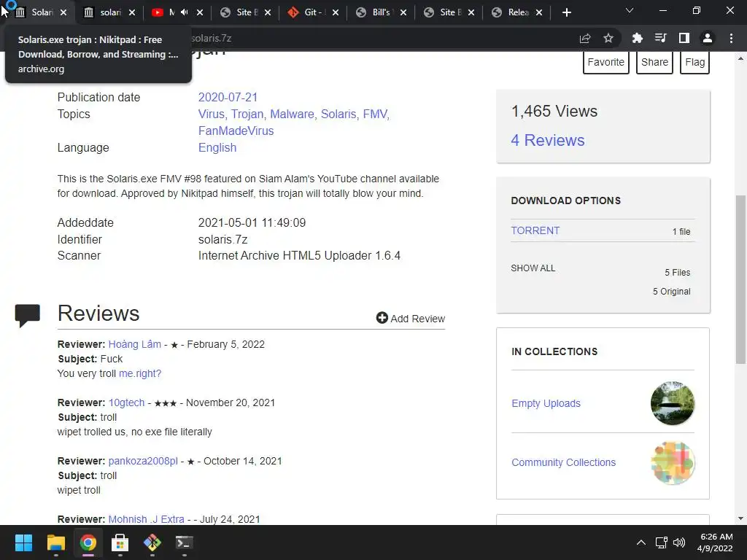
Task: Open the tab search dropdown chevron
Action: (630, 10)
